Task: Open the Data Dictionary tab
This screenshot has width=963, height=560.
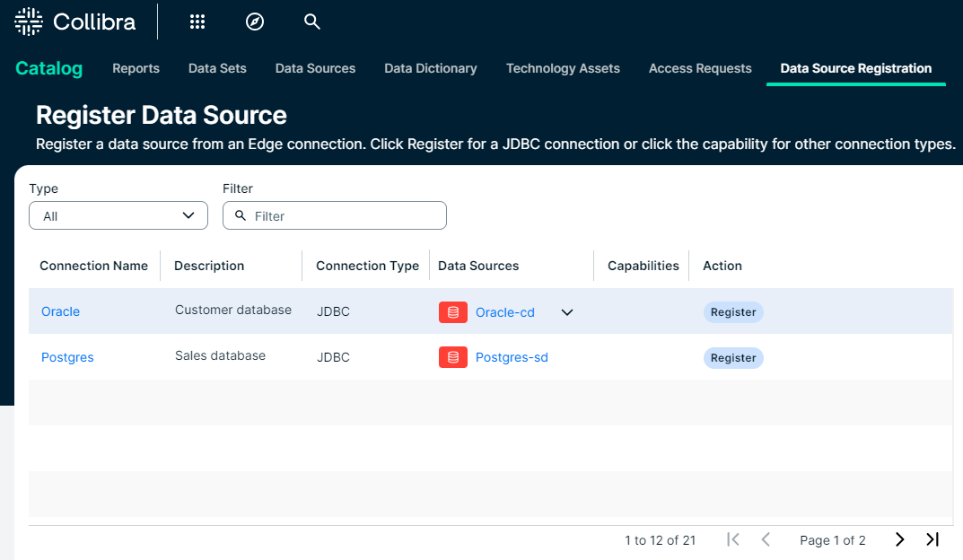Action: click(431, 68)
